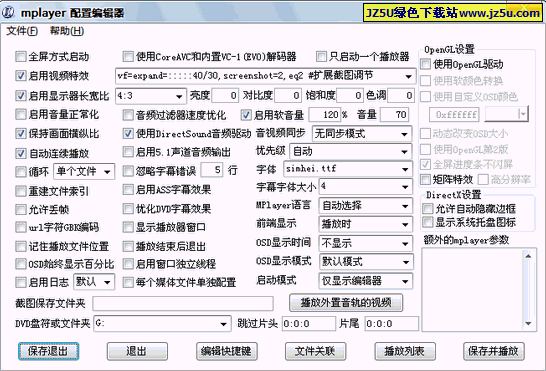Click the 亮度 brightness value field
This screenshot has height=371, width=546.
(x=225, y=95)
